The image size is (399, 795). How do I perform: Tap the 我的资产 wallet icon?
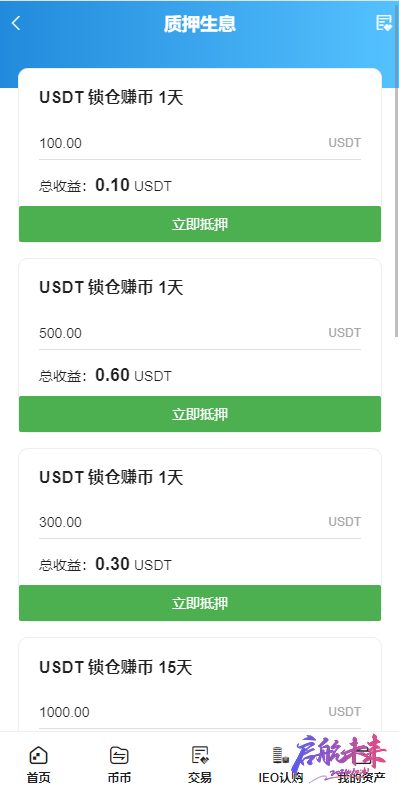(x=361, y=755)
